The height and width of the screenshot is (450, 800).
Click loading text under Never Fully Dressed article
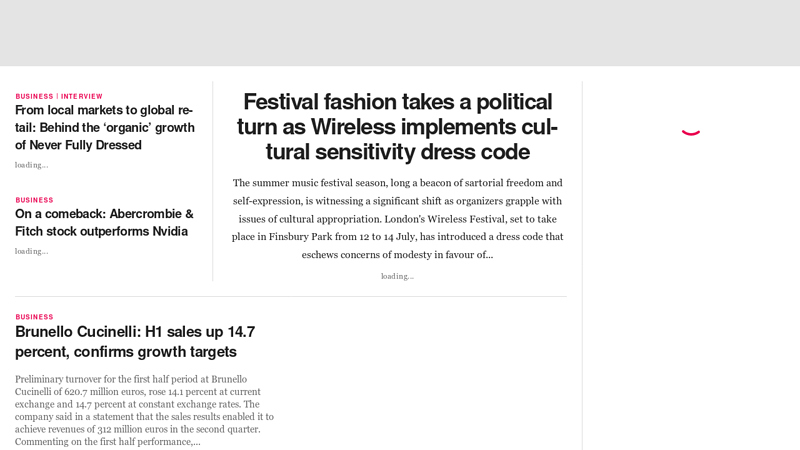click(x=31, y=165)
